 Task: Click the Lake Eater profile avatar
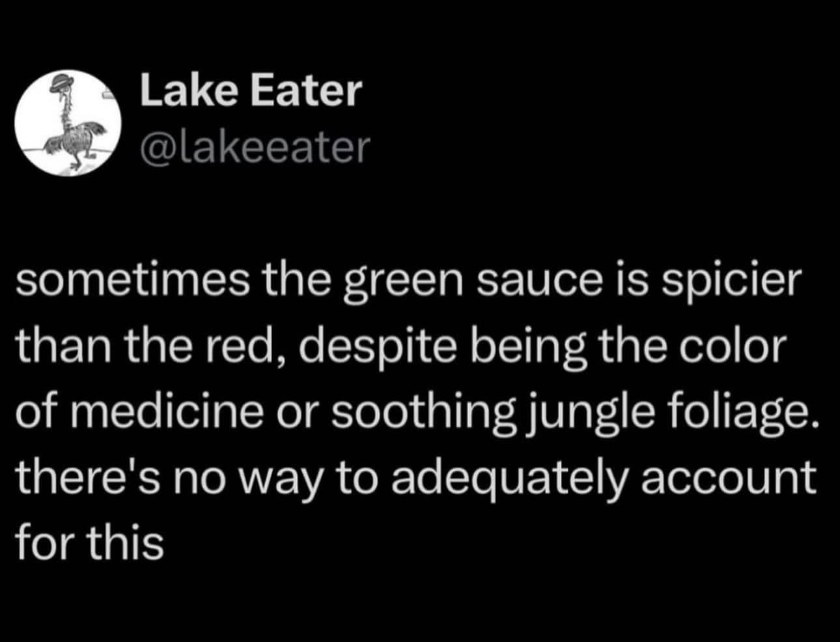(x=68, y=122)
